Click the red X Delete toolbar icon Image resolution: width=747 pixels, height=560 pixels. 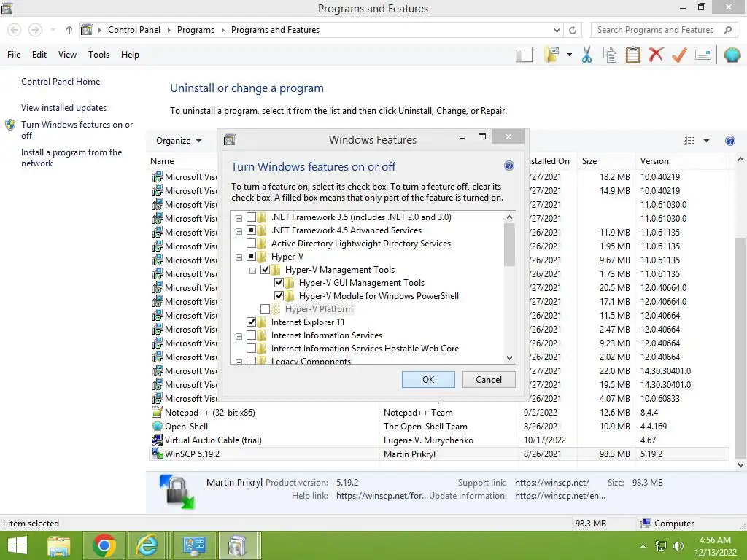coord(656,54)
